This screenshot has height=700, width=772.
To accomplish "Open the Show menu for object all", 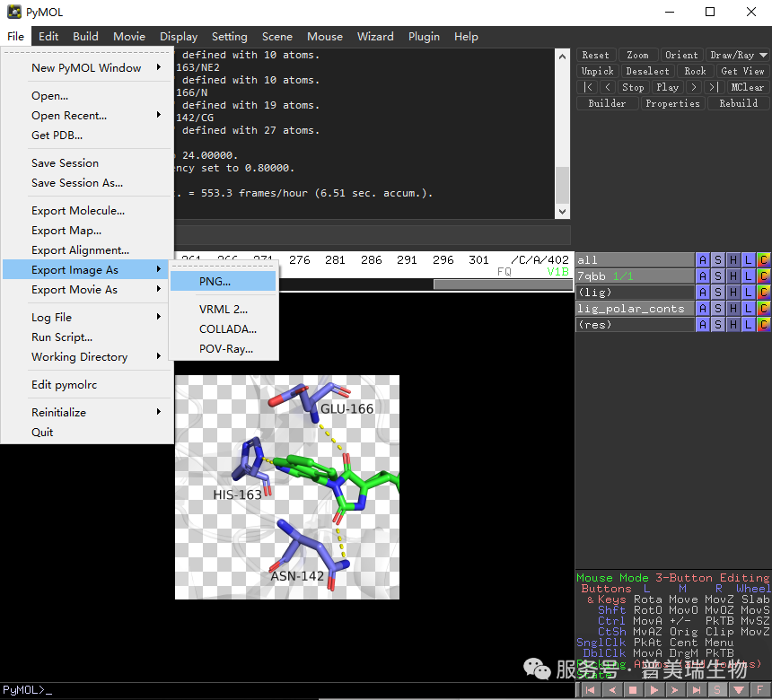I will click(718, 260).
